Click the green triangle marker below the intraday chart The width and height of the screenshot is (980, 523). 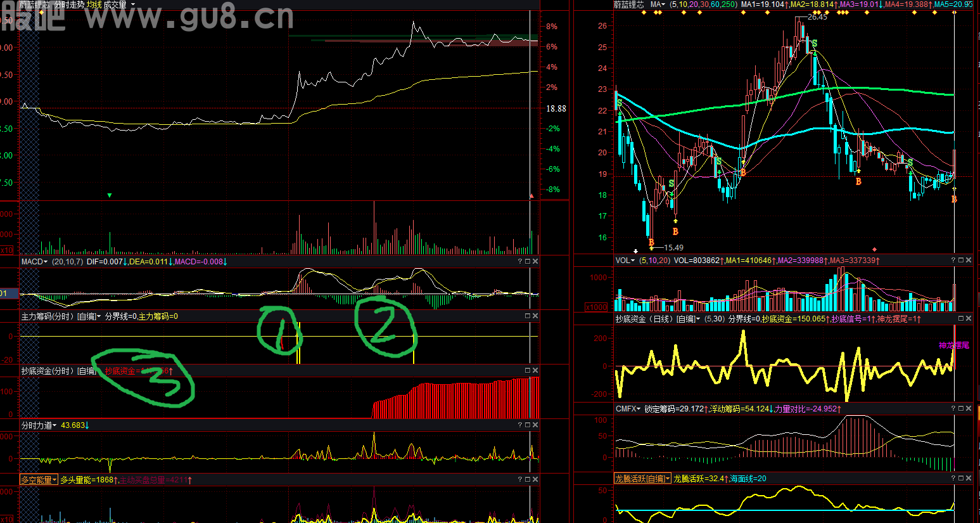[110, 195]
